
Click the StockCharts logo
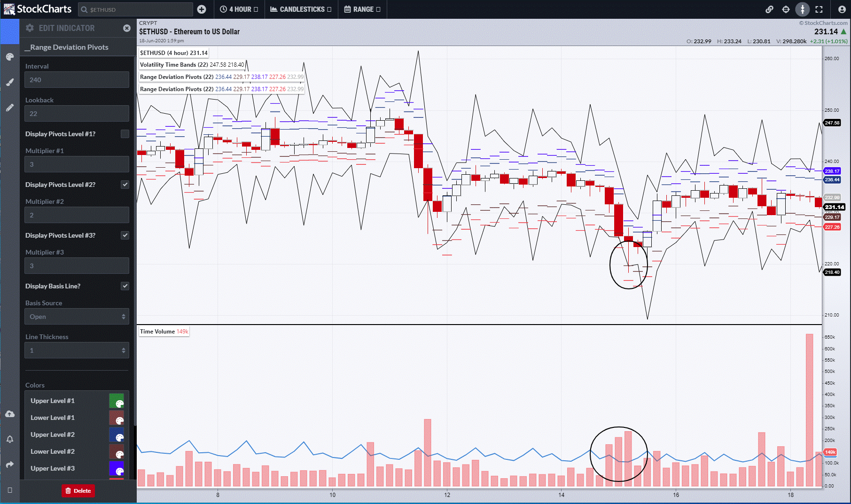pyautogui.click(x=38, y=9)
